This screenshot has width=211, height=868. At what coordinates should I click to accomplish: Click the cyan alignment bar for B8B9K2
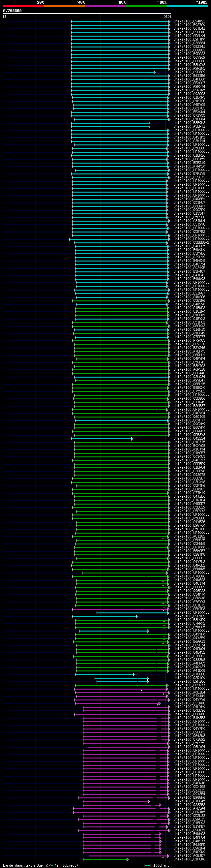111,123
